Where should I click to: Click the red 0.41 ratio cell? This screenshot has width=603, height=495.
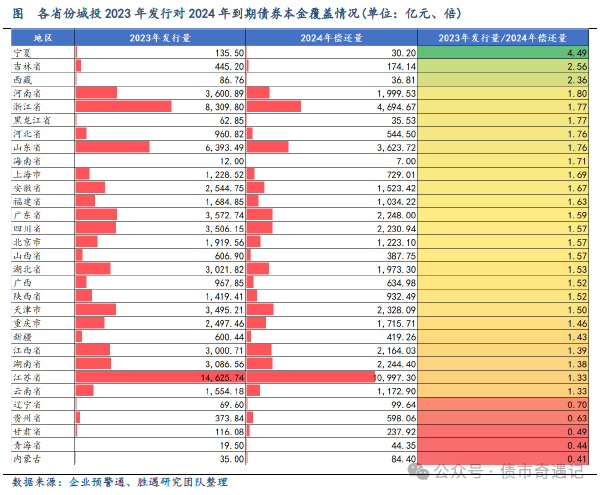coord(503,459)
